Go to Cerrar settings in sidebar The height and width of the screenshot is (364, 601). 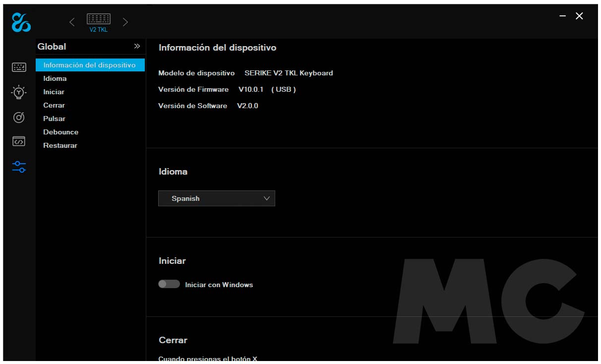tap(54, 105)
